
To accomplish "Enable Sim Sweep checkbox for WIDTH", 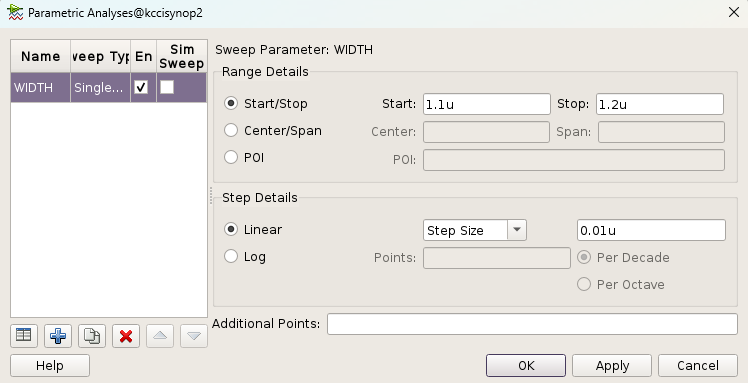I will click(167, 87).
